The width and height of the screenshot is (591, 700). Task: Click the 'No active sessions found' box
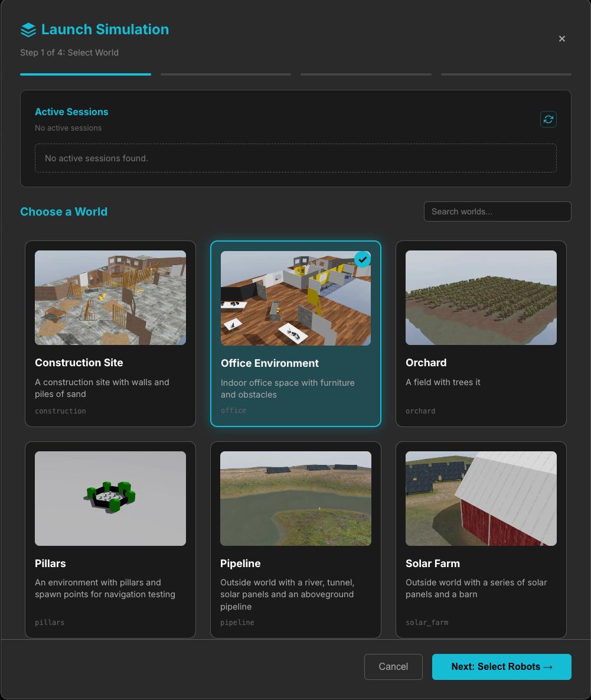point(295,158)
